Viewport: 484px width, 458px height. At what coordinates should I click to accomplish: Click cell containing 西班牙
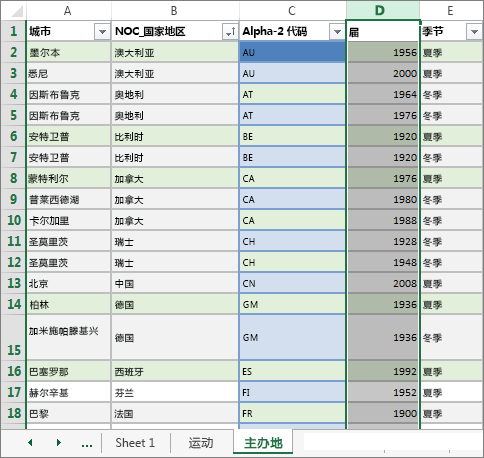coord(175,371)
